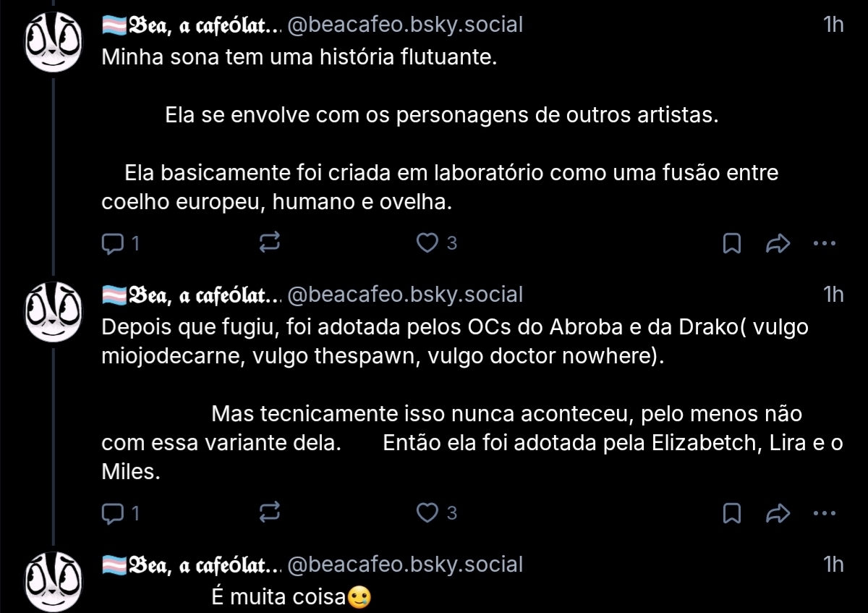This screenshot has height=613, width=868.
Task: Like the 'Minha sona tem uma história' post
Action: [427, 244]
